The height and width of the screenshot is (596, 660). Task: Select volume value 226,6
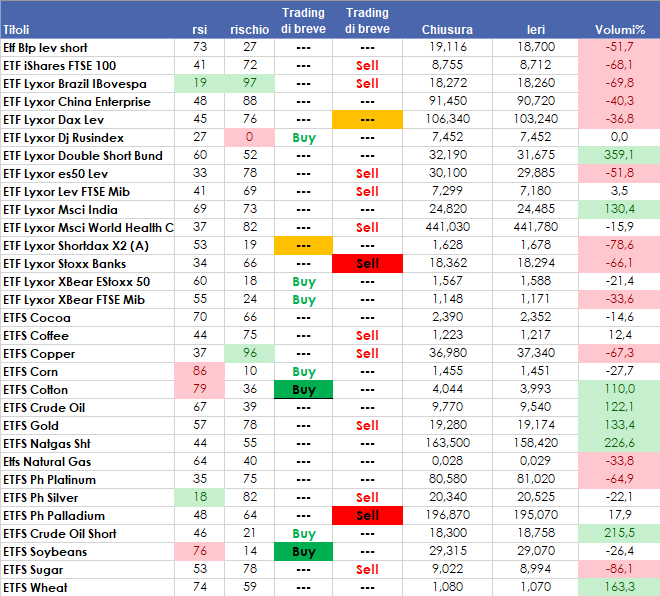pyautogui.click(x=619, y=443)
